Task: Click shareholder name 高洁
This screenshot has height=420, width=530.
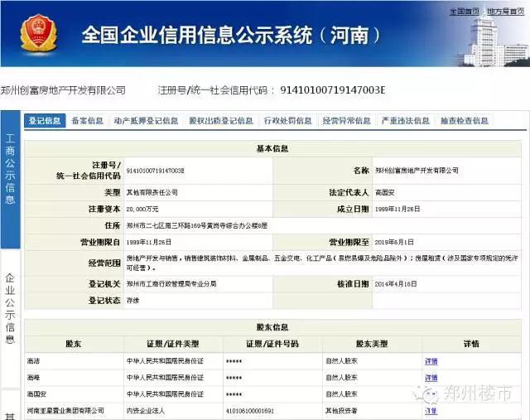Action: [x=33, y=361]
